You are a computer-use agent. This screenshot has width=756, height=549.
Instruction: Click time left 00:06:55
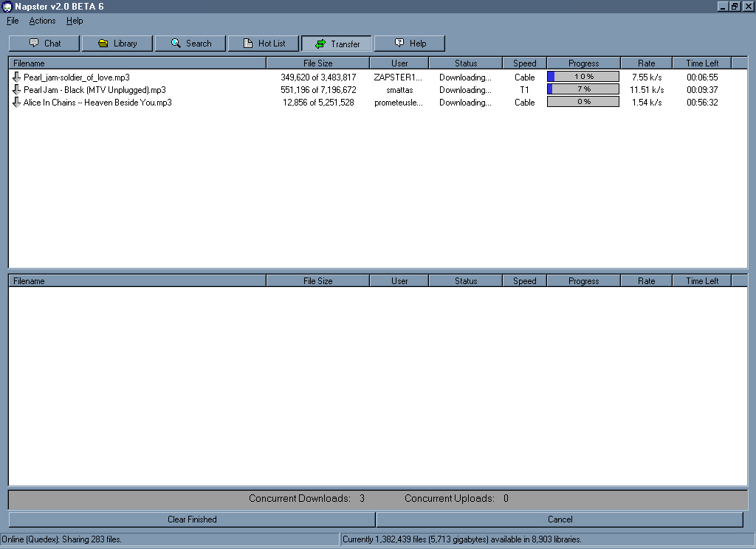point(702,77)
